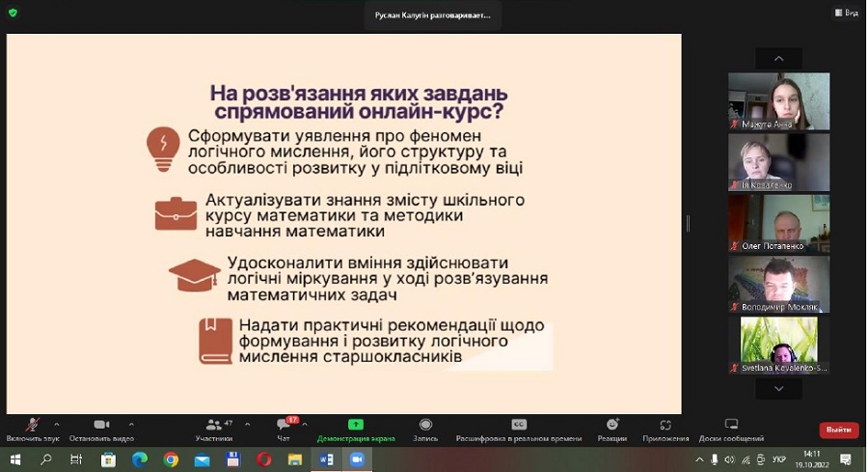This screenshot has height=472, width=868.
Task: Unmute microphone with Включить звук button
Action: coord(32,429)
